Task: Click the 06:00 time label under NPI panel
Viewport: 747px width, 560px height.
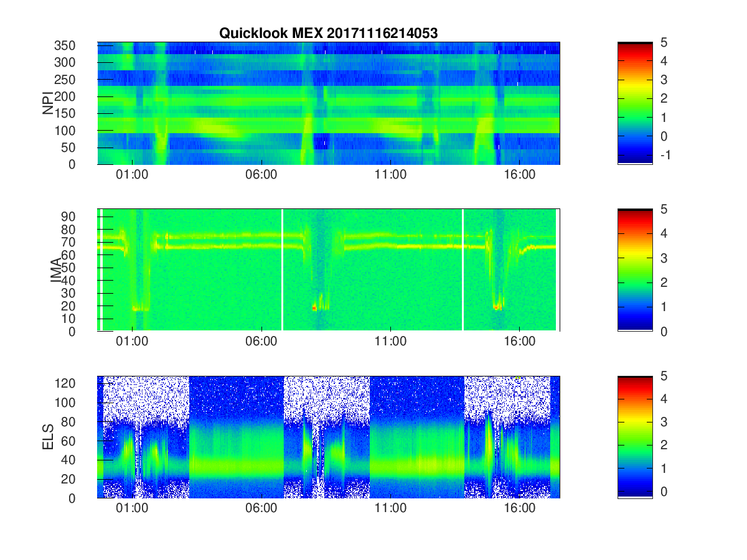Action: point(261,175)
